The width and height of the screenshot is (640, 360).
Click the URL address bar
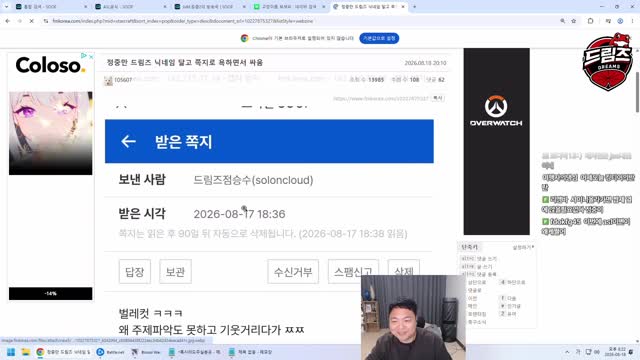(302, 21)
